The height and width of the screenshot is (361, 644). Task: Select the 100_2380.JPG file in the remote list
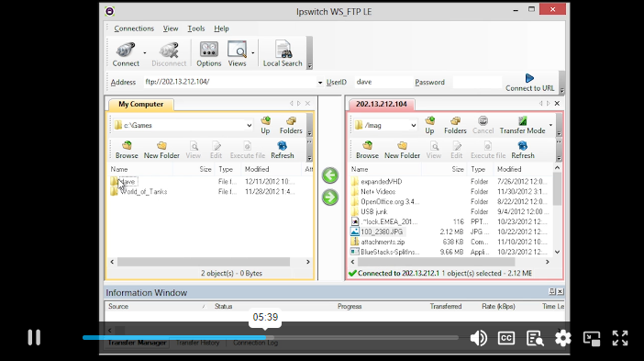click(382, 231)
